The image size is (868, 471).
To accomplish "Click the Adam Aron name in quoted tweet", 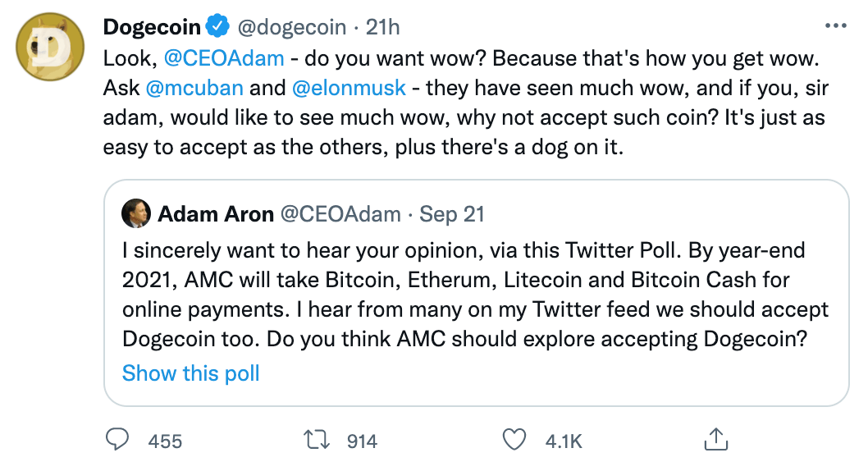I will point(215,215).
